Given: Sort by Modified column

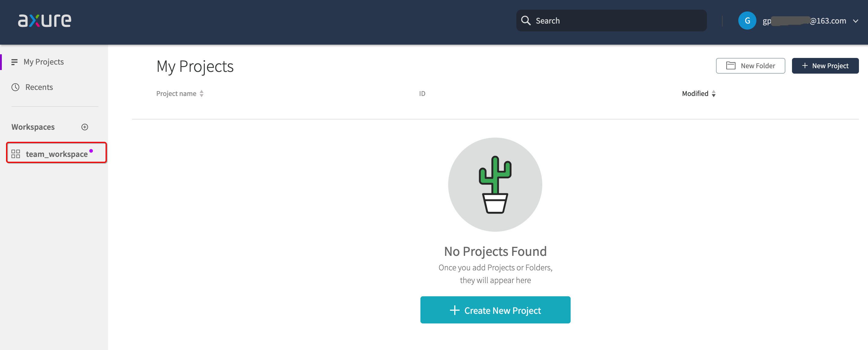Looking at the screenshot, I should click(699, 94).
